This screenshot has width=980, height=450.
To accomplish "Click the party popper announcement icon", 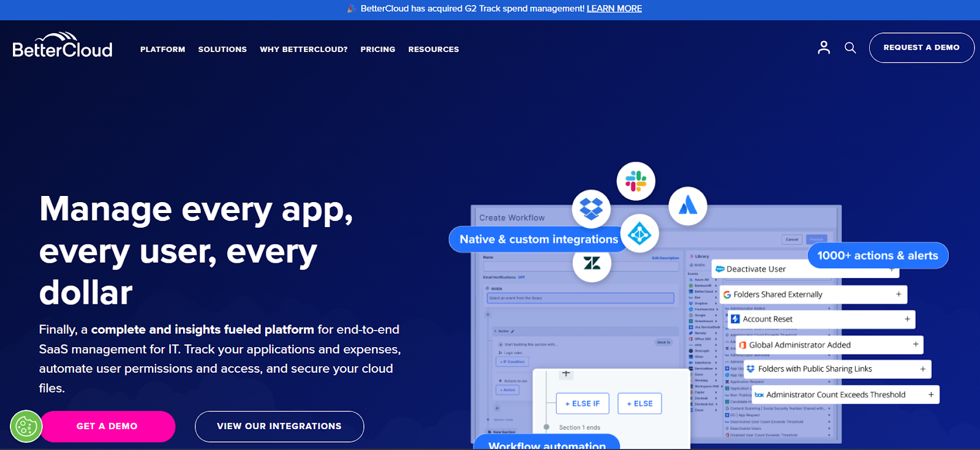I will (352, 9).
